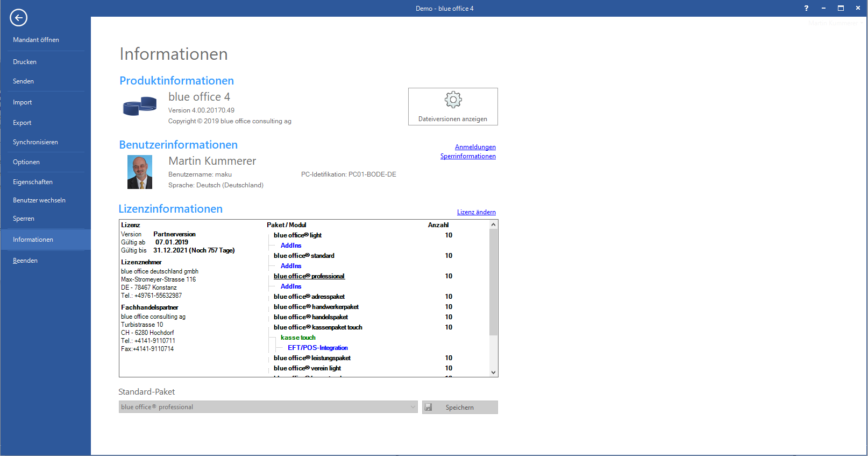This screenshot has height=456, width=868.
Task: Open the Anmeldungen link
Action: click(x=475, y=147)
